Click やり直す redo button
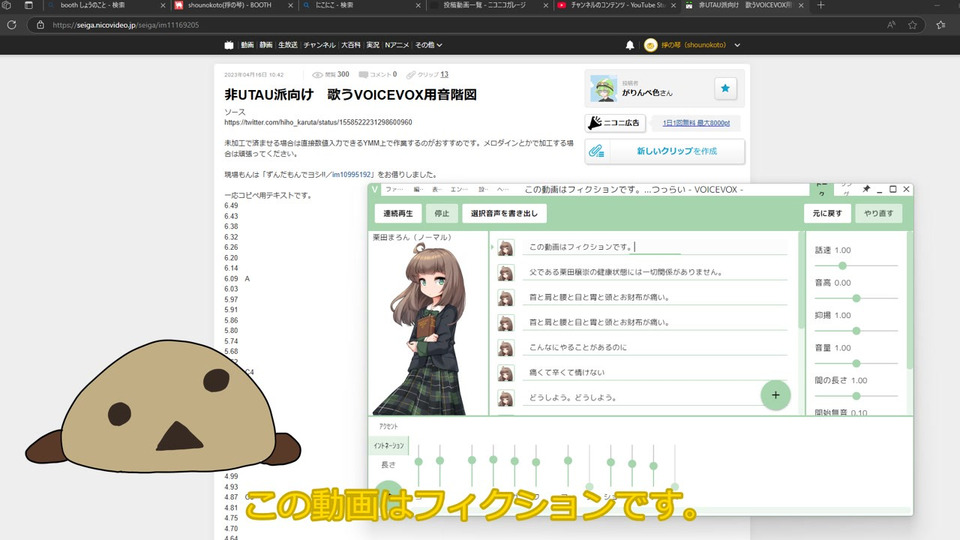Screen dimensions: 960x540 879,213
